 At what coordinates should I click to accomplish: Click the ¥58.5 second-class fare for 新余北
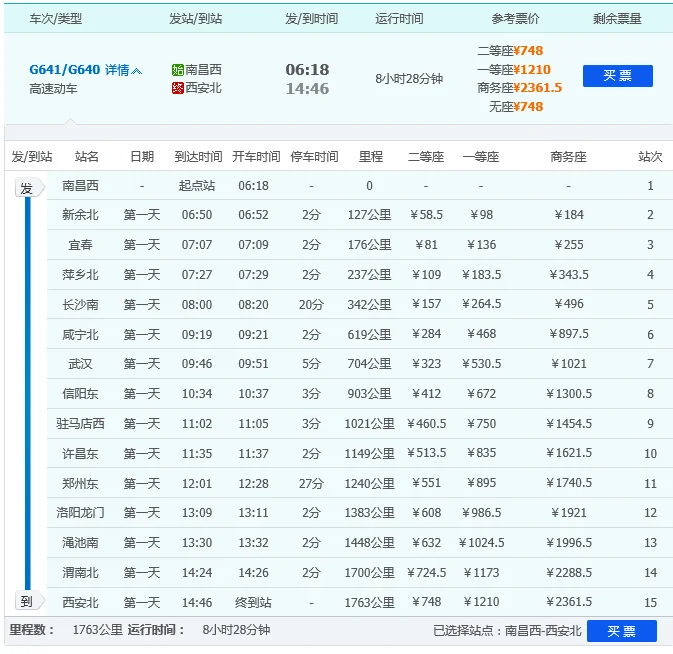point(426,215)
